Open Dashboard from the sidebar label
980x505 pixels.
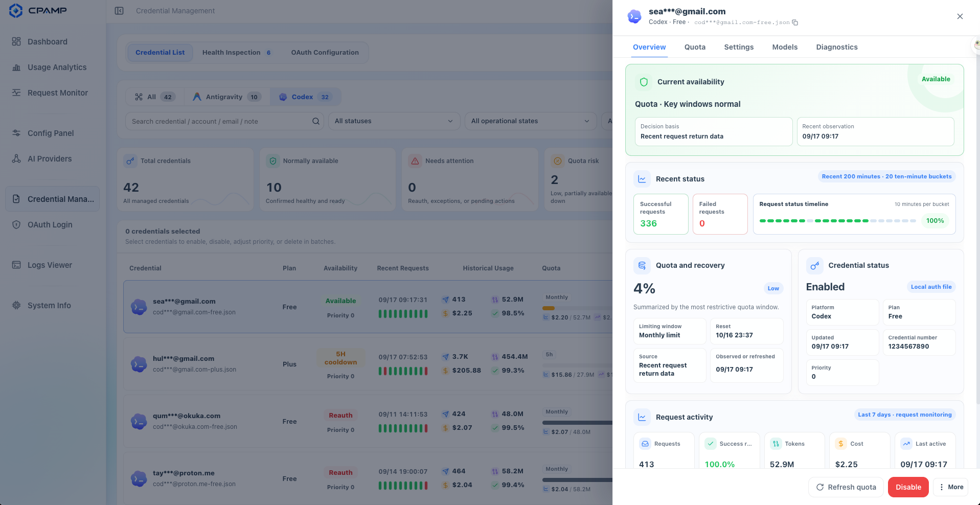48,41
